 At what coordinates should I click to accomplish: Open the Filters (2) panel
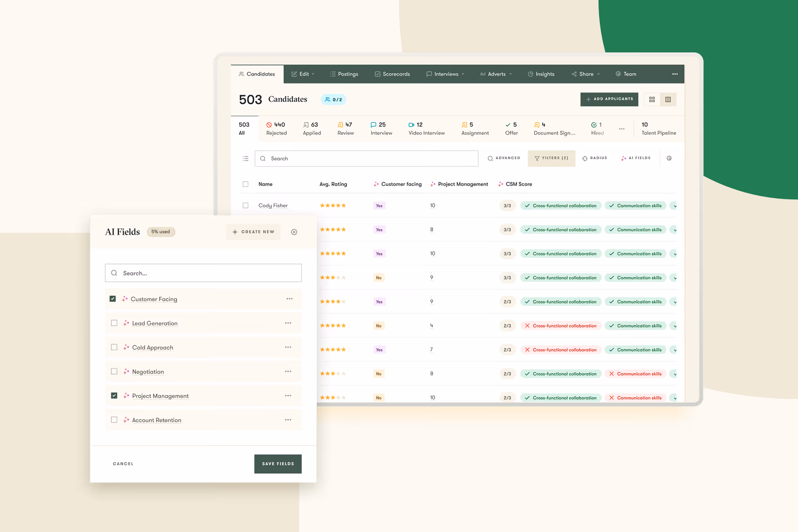click(x=552, y=158)
